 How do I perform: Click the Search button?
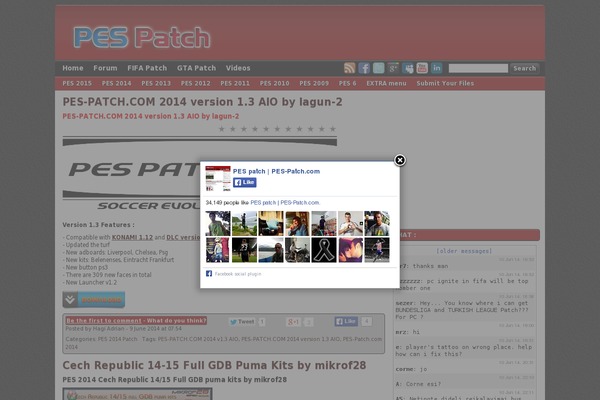tap(525, 68)
